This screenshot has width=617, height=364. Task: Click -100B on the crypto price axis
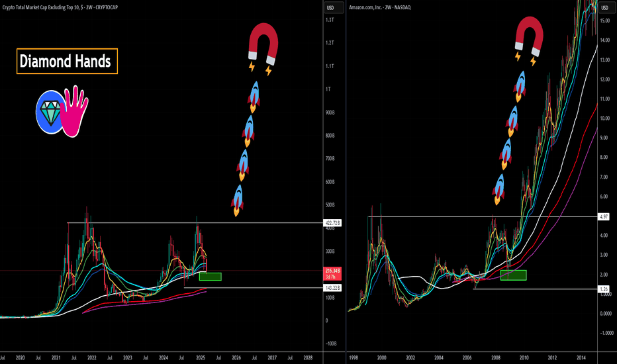pyautogui.click(x=331, y=343)
